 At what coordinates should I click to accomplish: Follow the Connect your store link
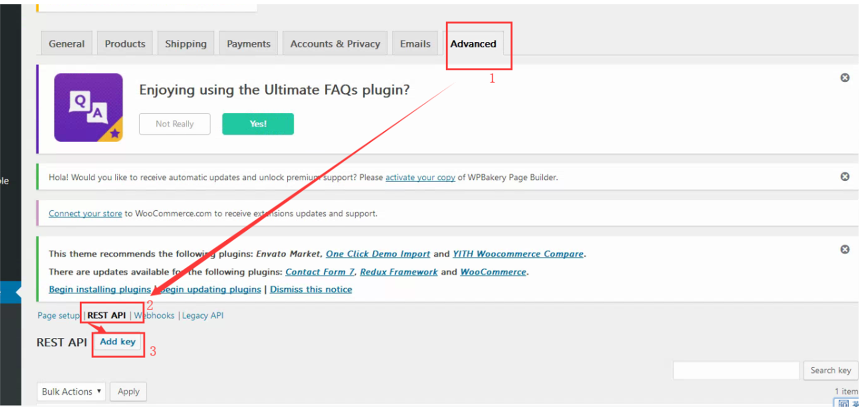tap(86, 213)
